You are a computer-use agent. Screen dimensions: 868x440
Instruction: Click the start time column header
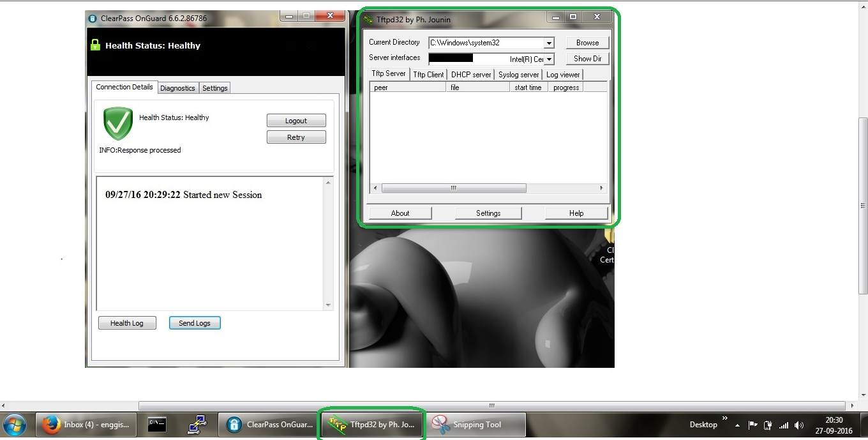click(528, 87)
